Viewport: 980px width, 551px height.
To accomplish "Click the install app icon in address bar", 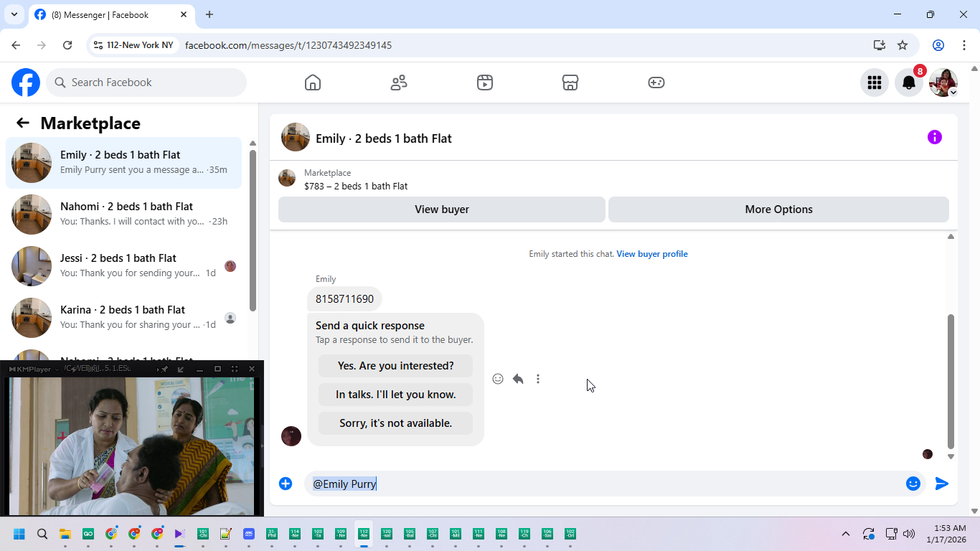I will point(880,45).
